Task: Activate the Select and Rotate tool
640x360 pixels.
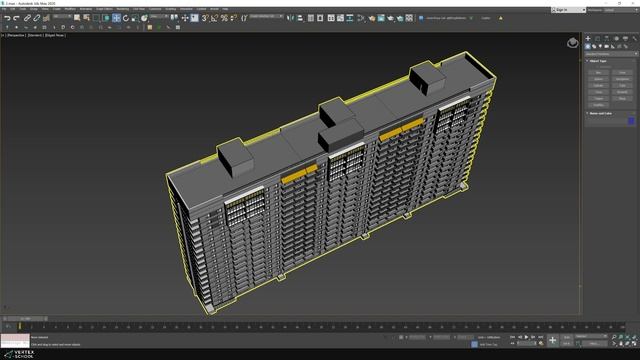Action: (126, 18)
